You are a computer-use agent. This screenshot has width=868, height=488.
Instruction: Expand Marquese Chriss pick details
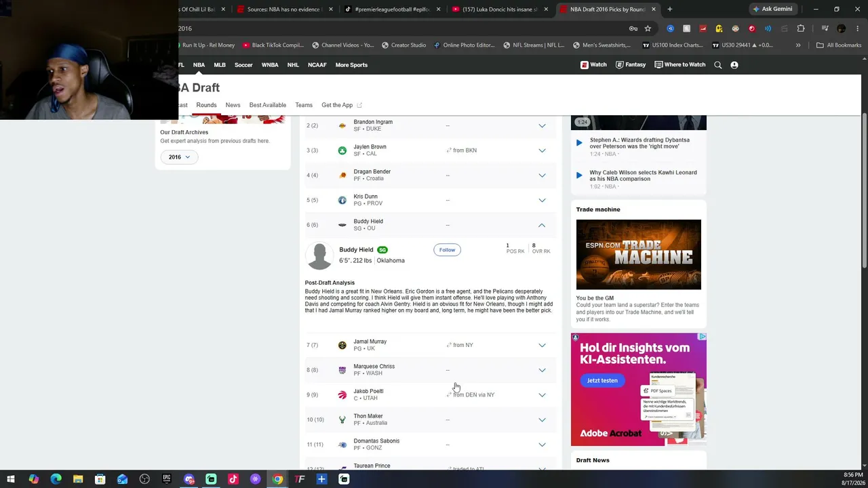542,370
